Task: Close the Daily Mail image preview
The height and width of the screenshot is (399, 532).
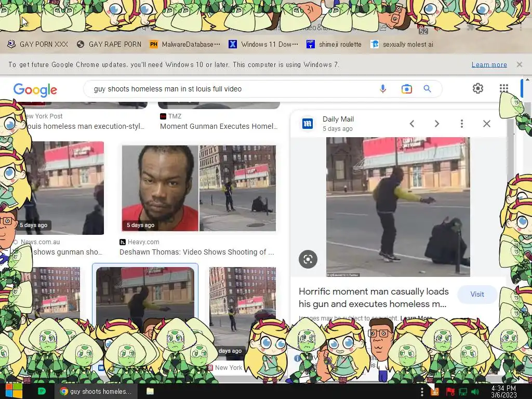Action: tap(486, 124)
